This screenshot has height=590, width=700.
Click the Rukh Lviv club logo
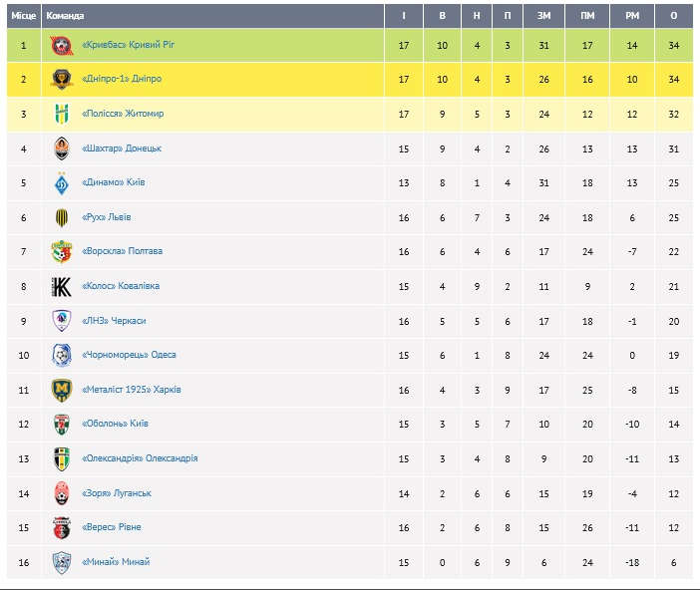coord(62,217)
